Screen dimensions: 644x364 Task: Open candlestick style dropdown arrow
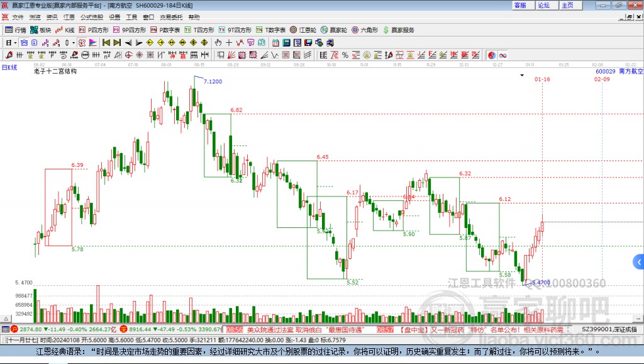73,43
